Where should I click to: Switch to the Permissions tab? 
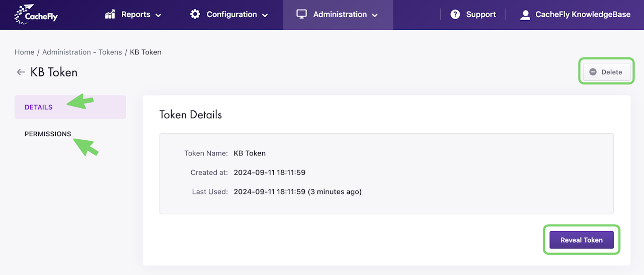pos(48,134)
